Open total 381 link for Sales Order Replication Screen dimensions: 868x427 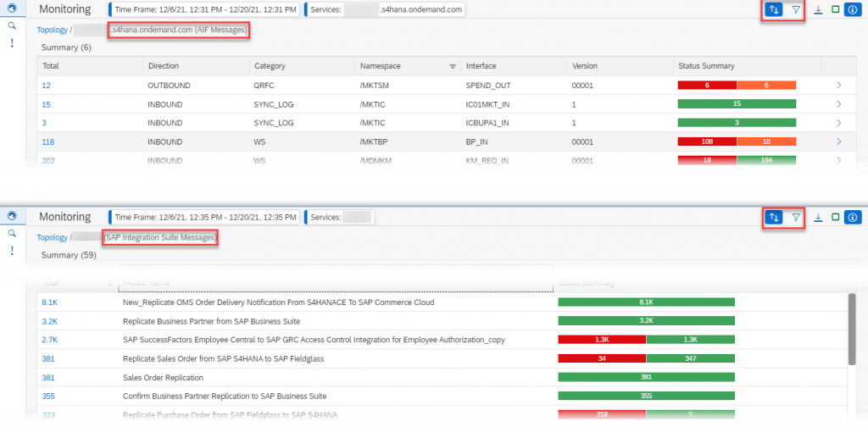[x=48, y=378]
